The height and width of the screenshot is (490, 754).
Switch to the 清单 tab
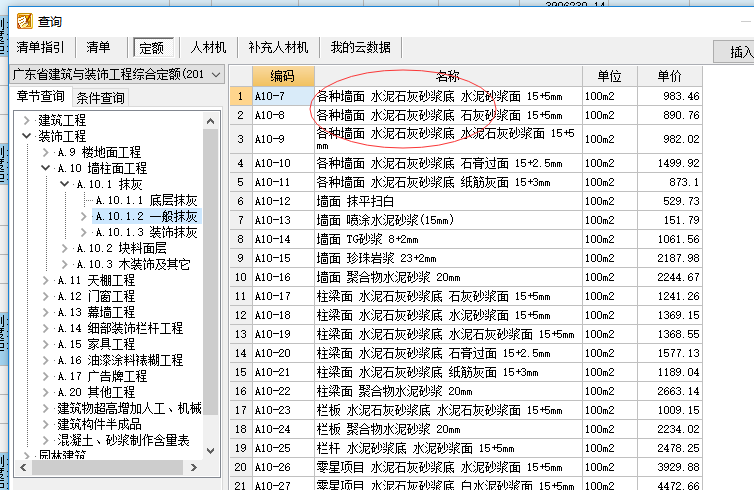(x=99, y=47)
